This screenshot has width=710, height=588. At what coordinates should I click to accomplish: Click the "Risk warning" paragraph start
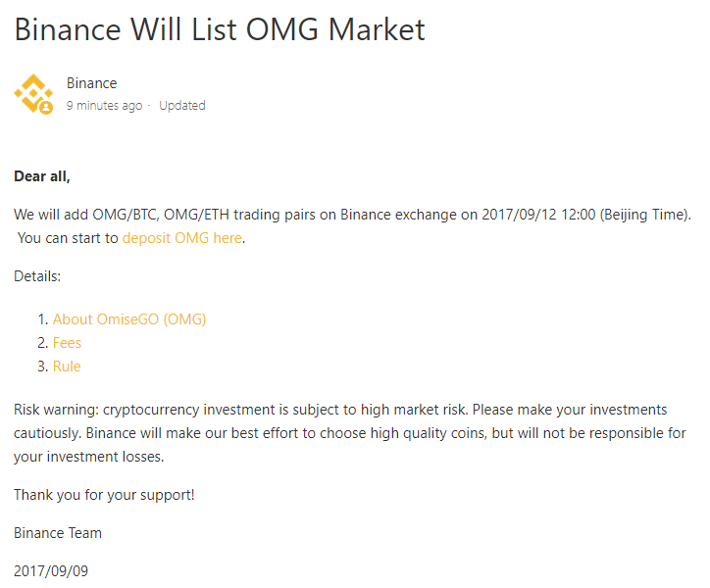56,410
